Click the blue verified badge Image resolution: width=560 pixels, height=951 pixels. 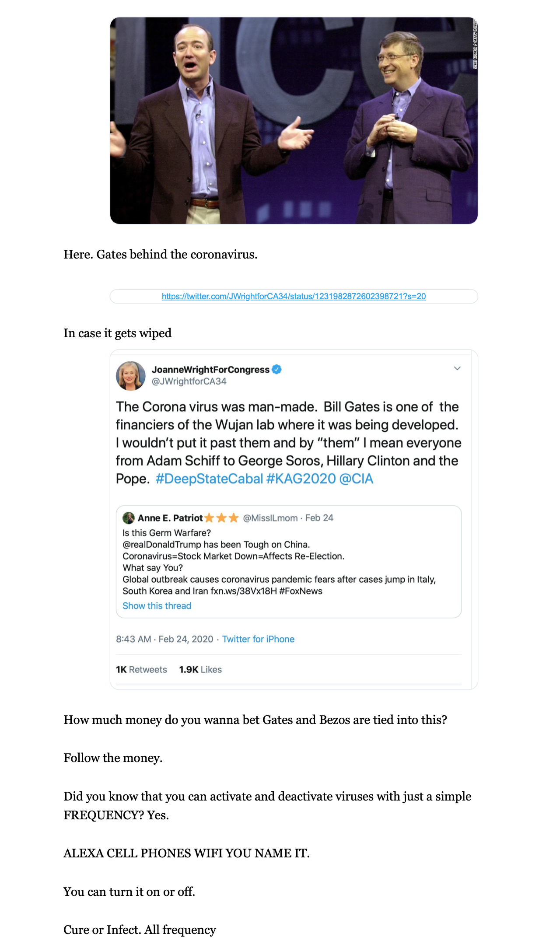(276, 369)
